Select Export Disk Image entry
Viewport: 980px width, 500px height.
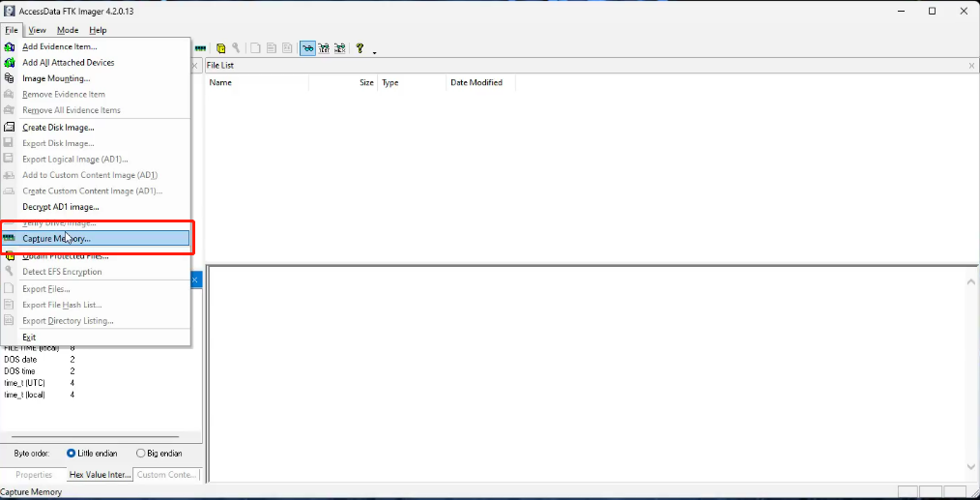tap(96, 143)
